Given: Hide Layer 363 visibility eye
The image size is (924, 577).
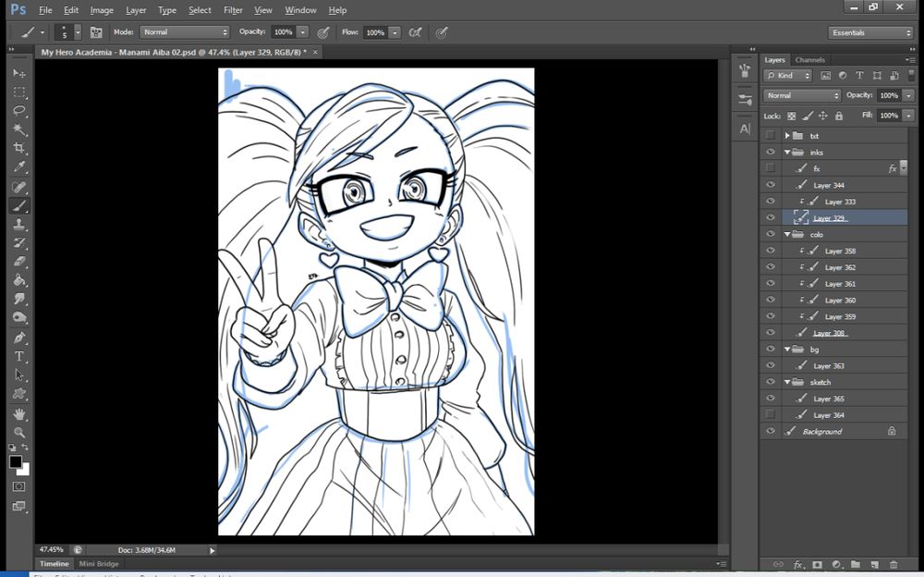Looking at the screenshot, I should [771, 365].
